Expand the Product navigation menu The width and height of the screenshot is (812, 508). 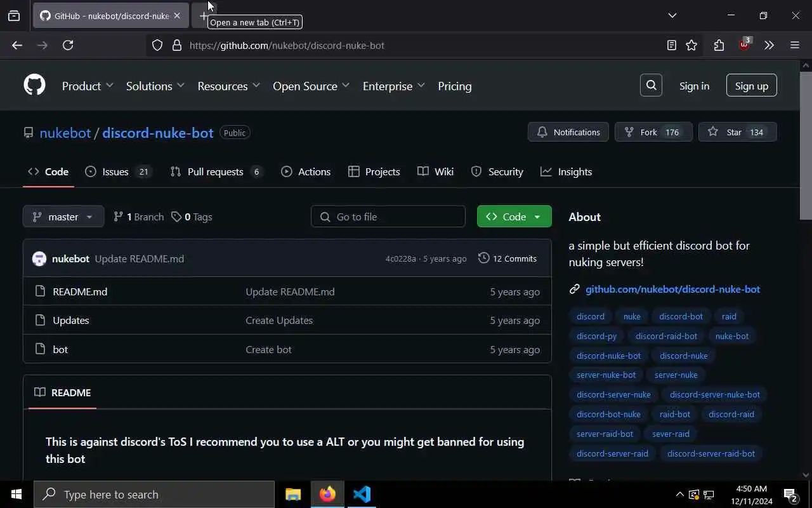88,86
